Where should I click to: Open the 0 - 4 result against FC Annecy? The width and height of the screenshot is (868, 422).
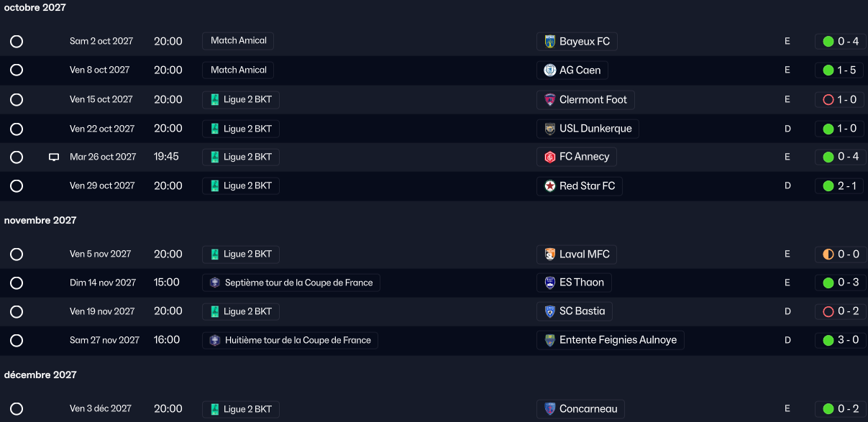coord(841,157)
